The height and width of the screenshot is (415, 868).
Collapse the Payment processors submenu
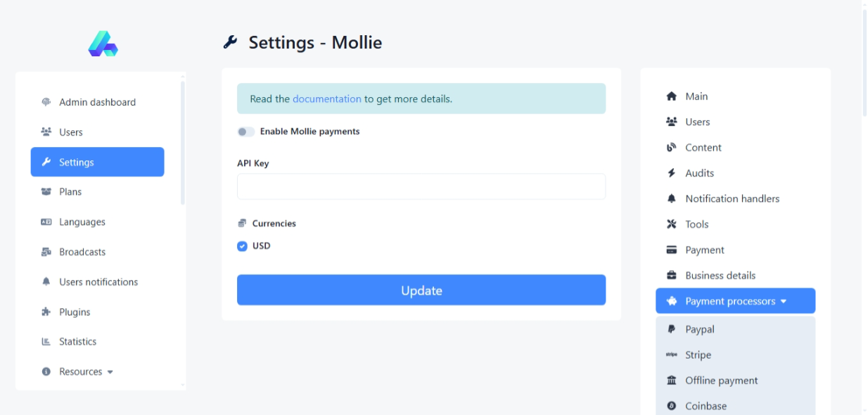[735, 301]
